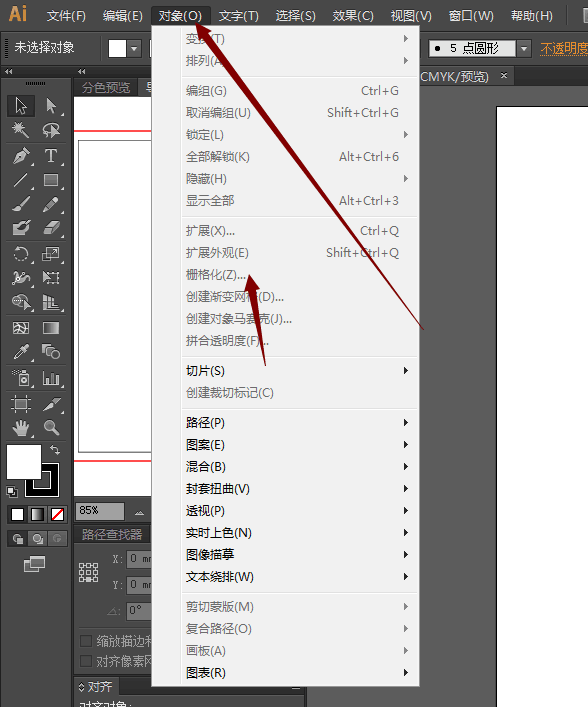Enable the 对齐像素 checkbox
Viewport: 588px width, 707px height.
click(x=86, y=661)
